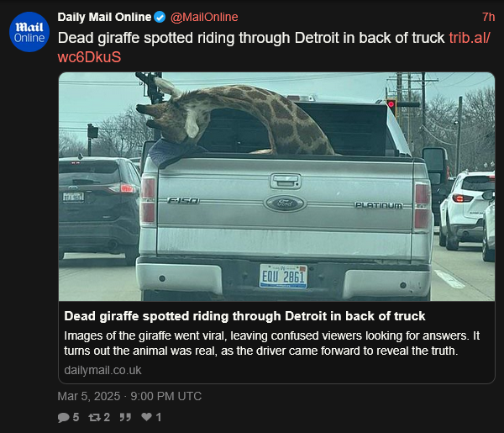Click the Daily Mail Online avatar
The image size is (504, 433).
click(29, 32)
